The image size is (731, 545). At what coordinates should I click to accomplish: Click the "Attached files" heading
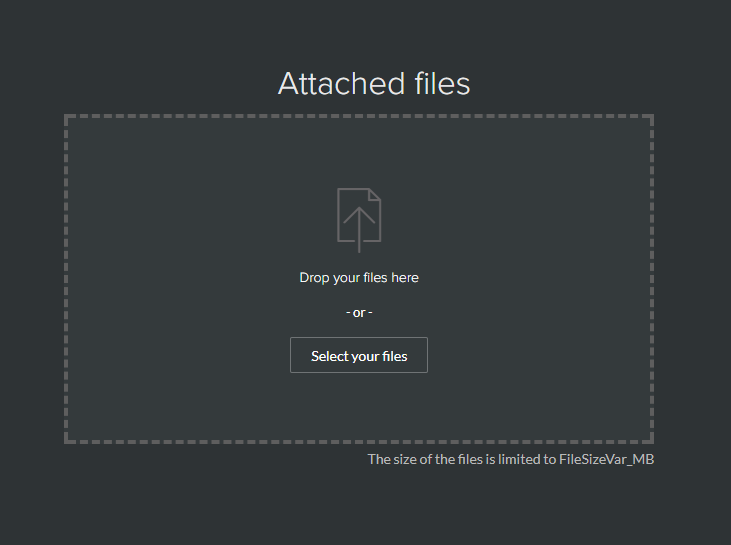click(x=374, y=83)
